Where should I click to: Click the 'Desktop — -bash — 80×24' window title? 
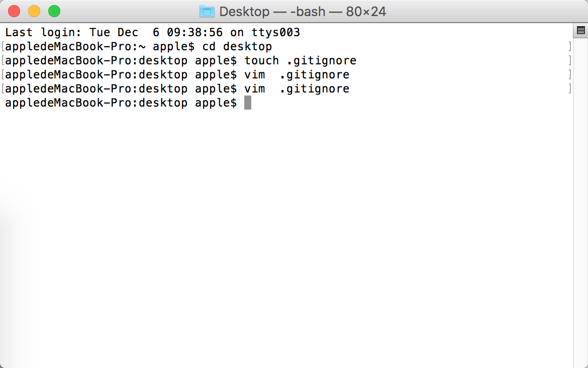[302, 12]
